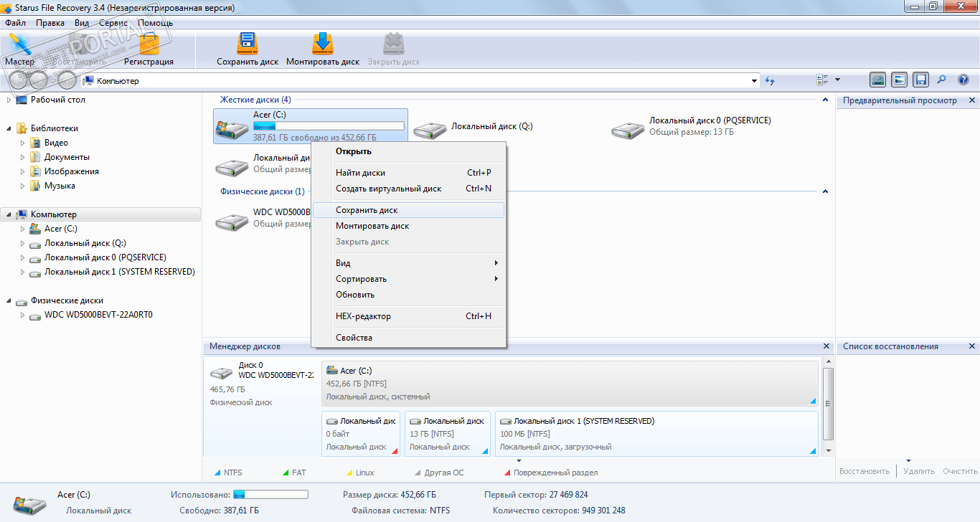Collapse the Компьютер tree node
The width and height of the screenshot is (980, 522).
point(9,214)
